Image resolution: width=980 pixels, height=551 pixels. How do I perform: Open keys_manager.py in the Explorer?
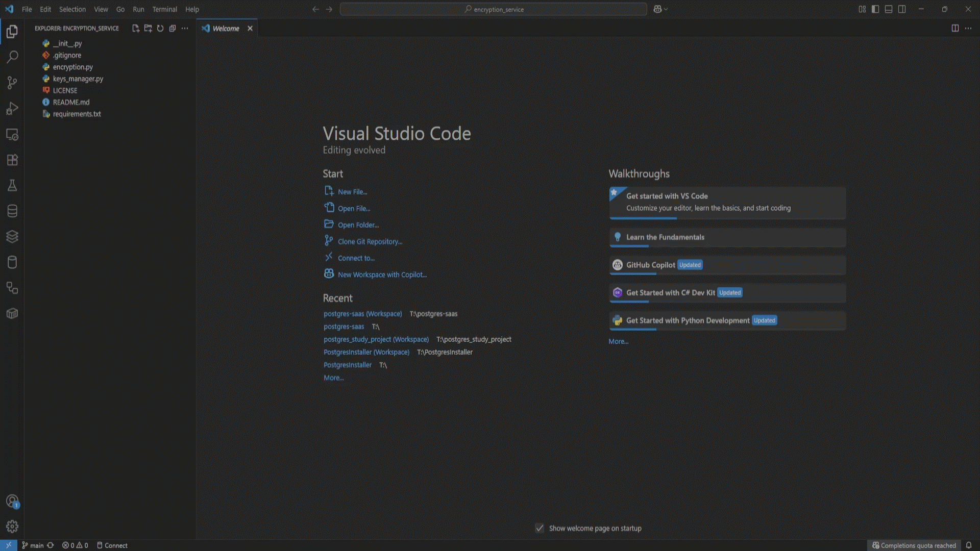pyautogui.click(x=78, y=79)
